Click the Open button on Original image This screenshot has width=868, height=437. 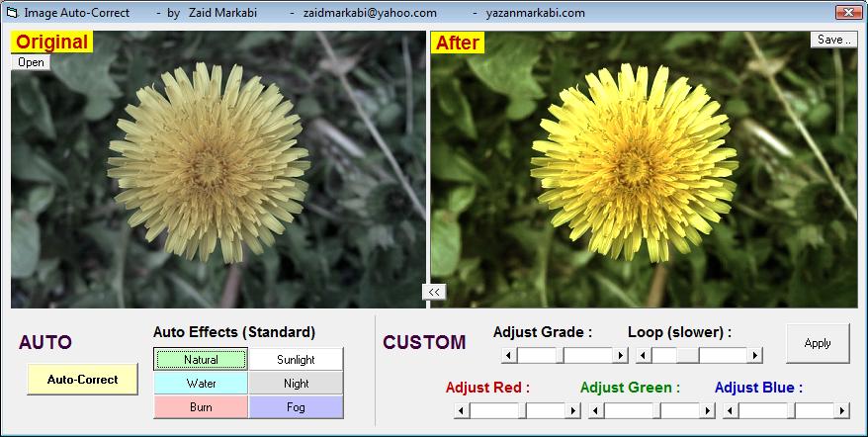tap(31, 62)
